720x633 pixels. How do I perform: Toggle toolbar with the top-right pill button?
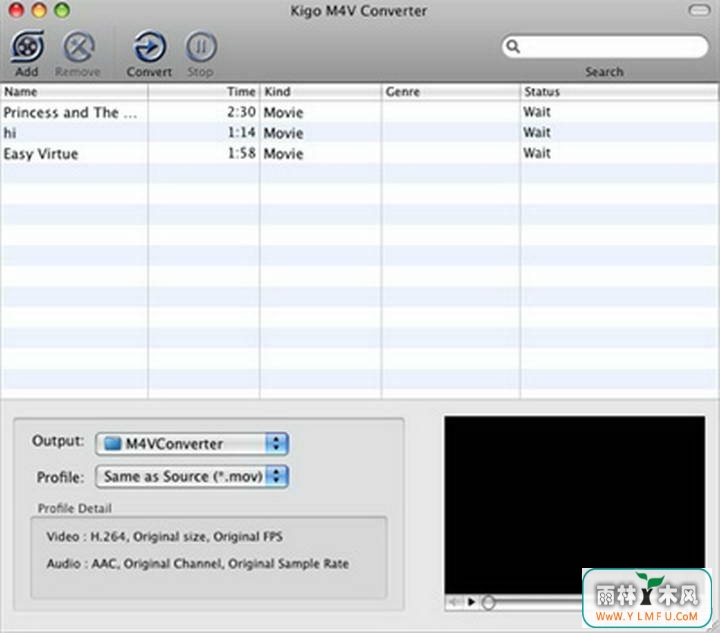[x=699, y=10]
